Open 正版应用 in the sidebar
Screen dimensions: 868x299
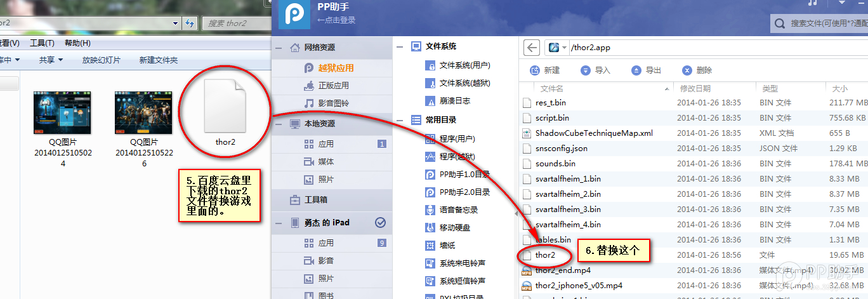[333, 85]
